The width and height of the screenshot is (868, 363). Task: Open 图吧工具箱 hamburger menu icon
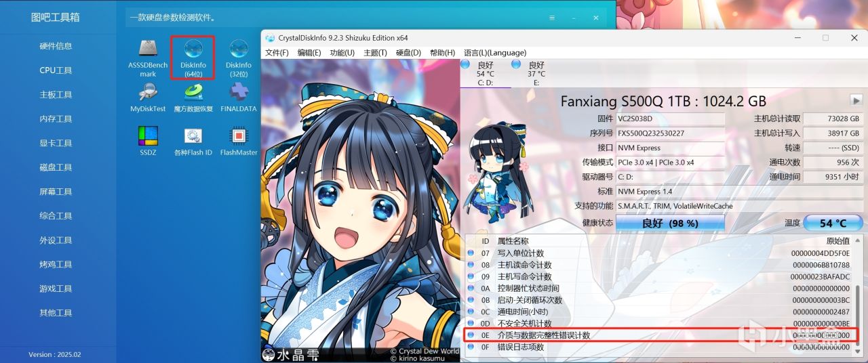[552, 18]
